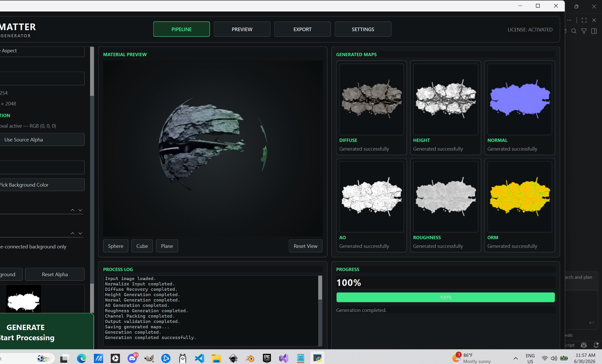Click the 'Generation completed successfully.' log line

tap(151, 337)
